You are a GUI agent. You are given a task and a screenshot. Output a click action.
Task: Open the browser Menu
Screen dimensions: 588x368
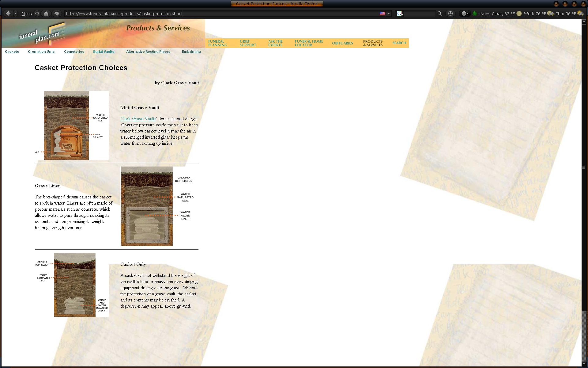point(27,13)
